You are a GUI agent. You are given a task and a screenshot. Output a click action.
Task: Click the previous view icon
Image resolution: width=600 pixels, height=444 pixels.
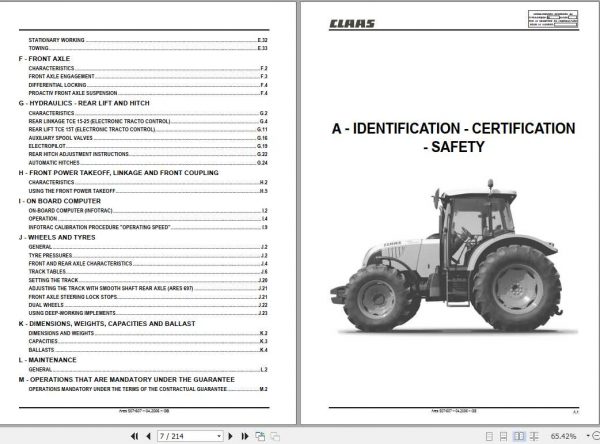[x=260, y=436]
